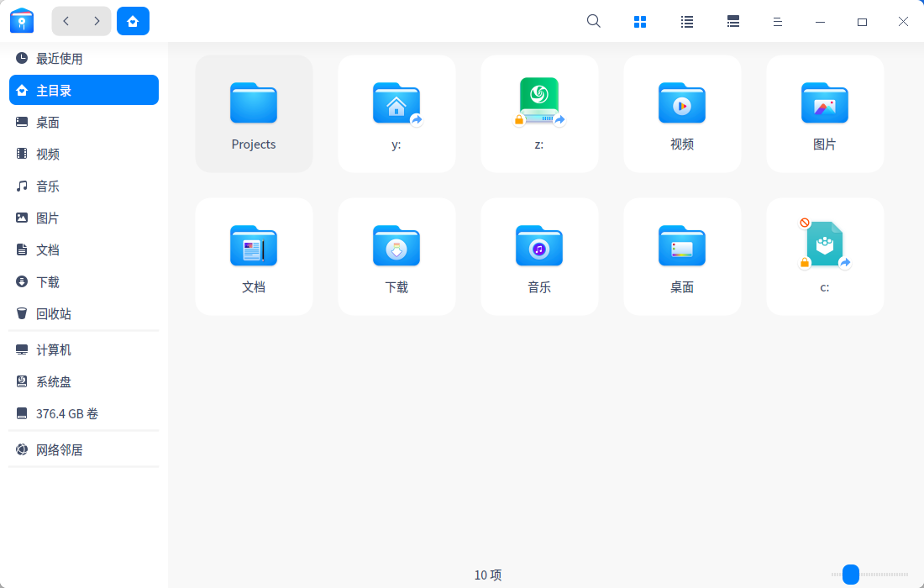This screenshot has height=588, width=924.
Task: Open 最近使用 in the sidebar
Action: pos(59,58)
